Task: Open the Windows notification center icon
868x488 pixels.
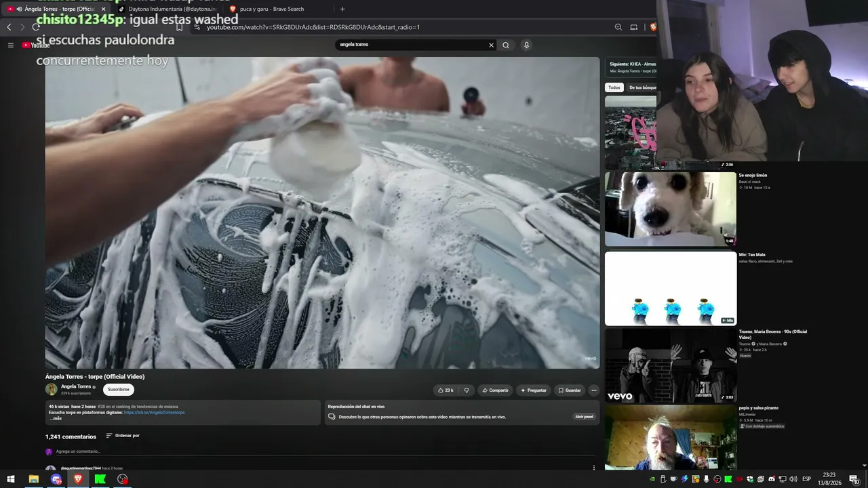Action: [x=854, y=479]
